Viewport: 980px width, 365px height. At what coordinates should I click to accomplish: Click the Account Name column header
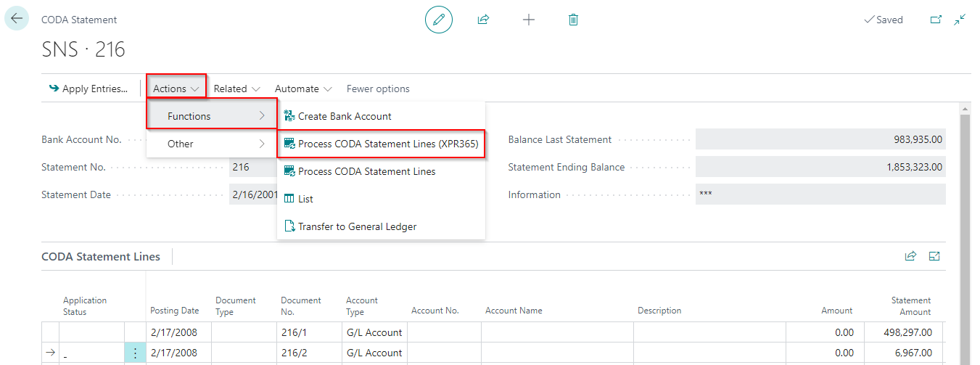[514, 311]
